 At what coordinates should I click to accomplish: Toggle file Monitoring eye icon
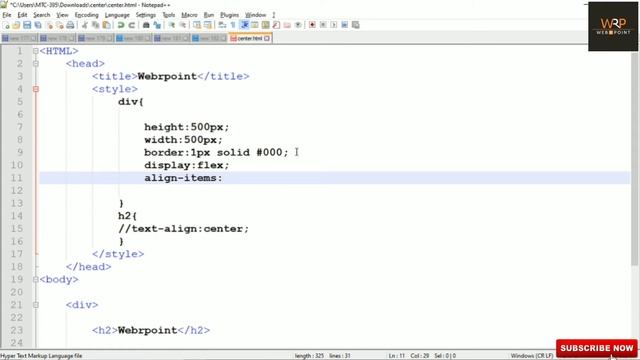[298, 25]
